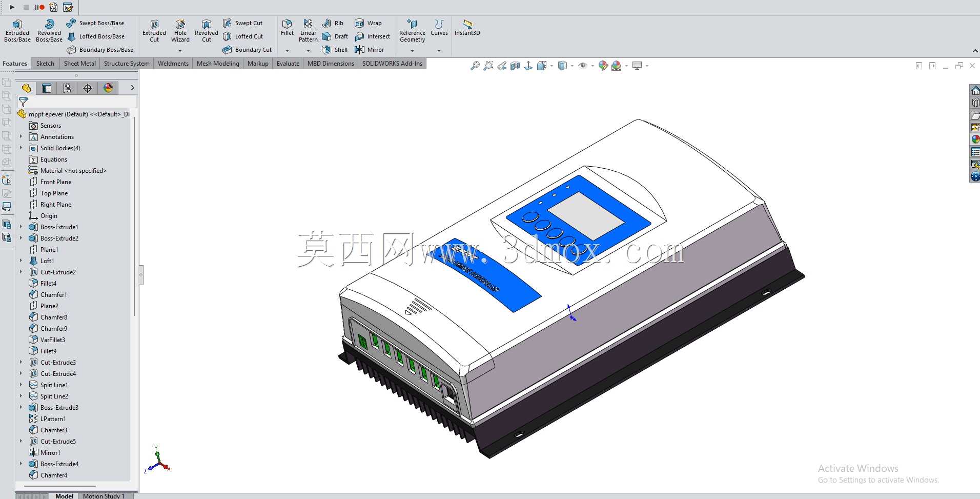Select the Linear Pattern tool

tap(308, 31)
